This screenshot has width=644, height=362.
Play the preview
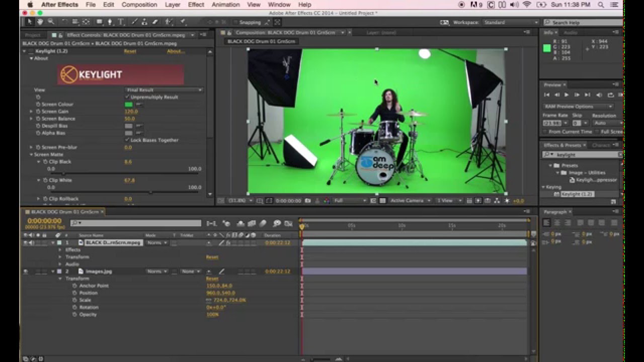point(567,95)
